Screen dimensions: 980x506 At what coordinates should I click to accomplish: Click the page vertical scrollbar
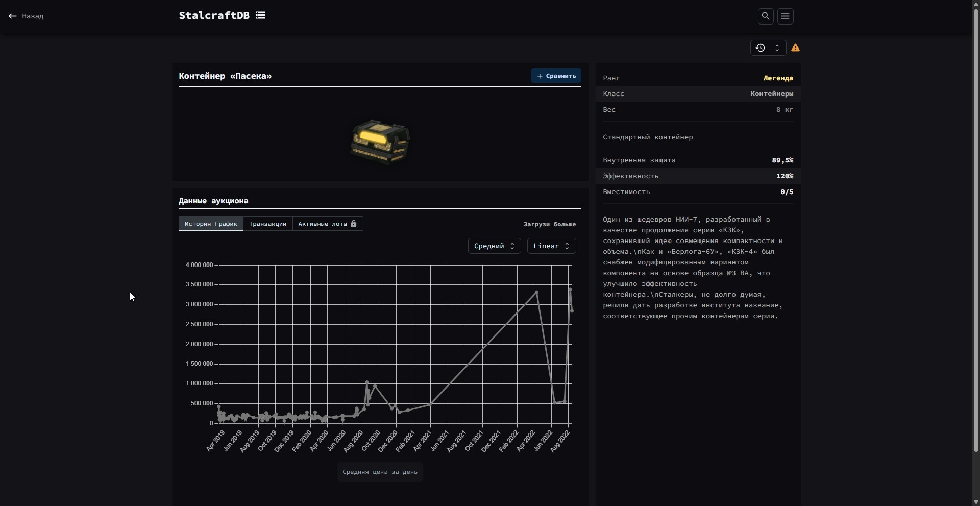coord(976,230)
